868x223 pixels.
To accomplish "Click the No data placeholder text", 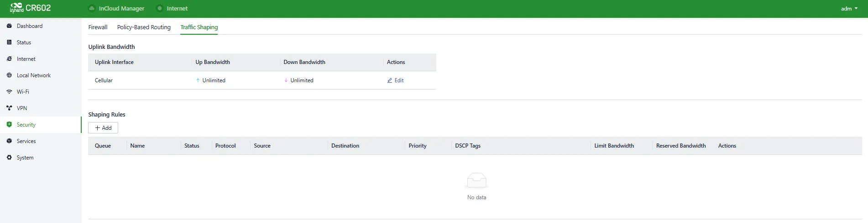I will click(476, 197).
